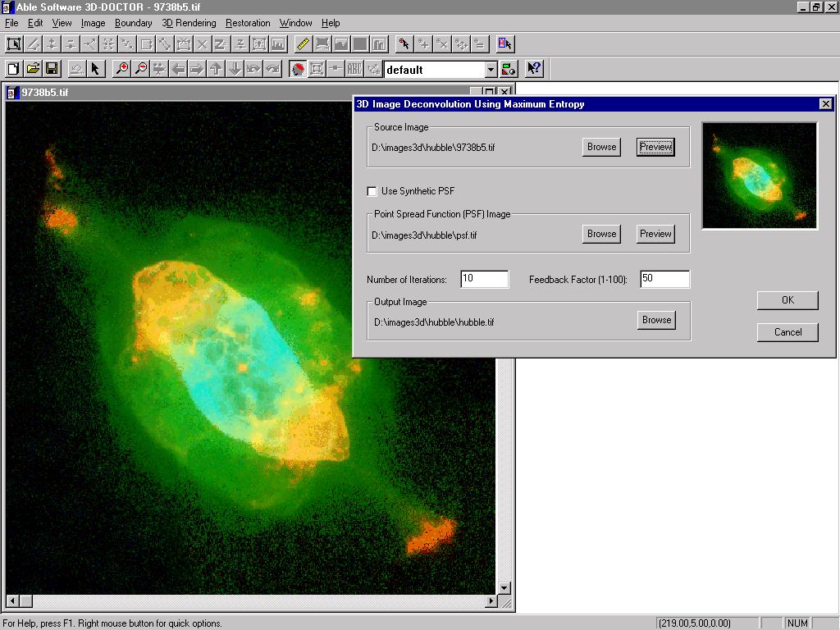Click the image window scroll right arrow
This screenshot has width=840, height=630.
coord(491,601)
